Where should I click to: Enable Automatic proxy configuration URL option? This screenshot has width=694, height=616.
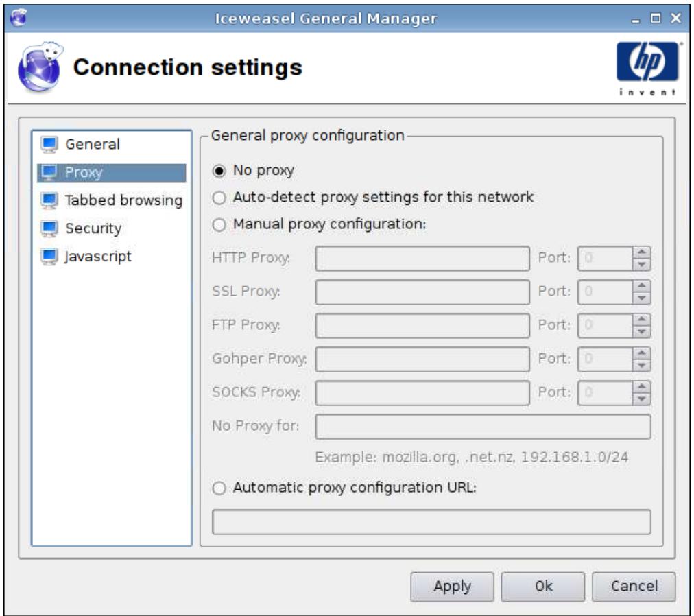coord(219,488)
